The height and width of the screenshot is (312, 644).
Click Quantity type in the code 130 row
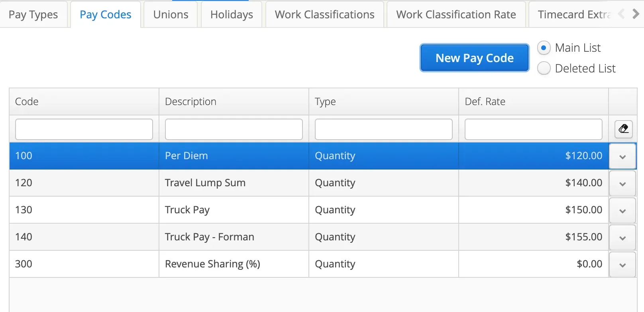point(384,210)
